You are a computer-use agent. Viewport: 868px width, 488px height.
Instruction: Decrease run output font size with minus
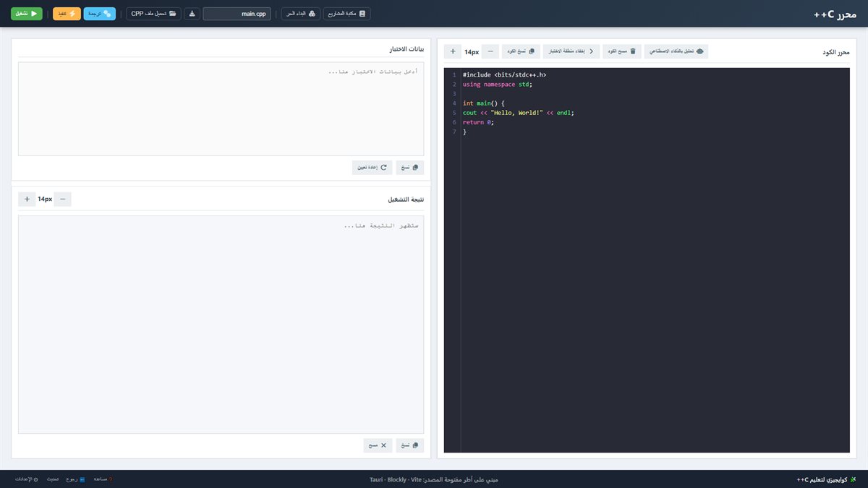63,199
